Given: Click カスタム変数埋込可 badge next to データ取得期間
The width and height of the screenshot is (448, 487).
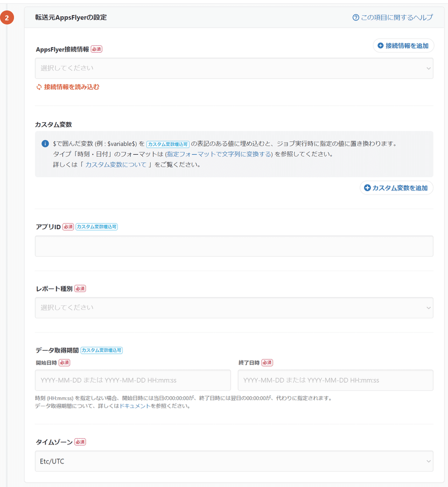Looking at the screenshot, I should pyautogui.click(x=101, y=350).
